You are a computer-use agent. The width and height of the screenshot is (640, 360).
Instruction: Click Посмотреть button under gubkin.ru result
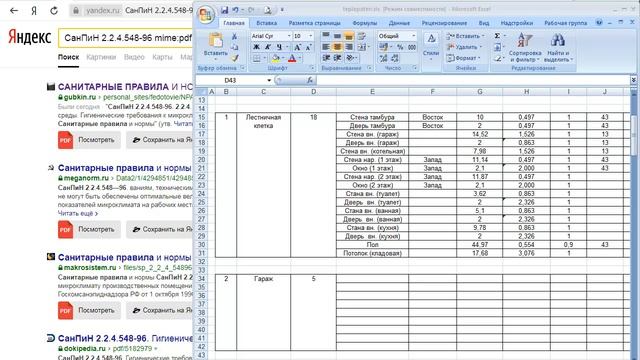pos(89,140)
